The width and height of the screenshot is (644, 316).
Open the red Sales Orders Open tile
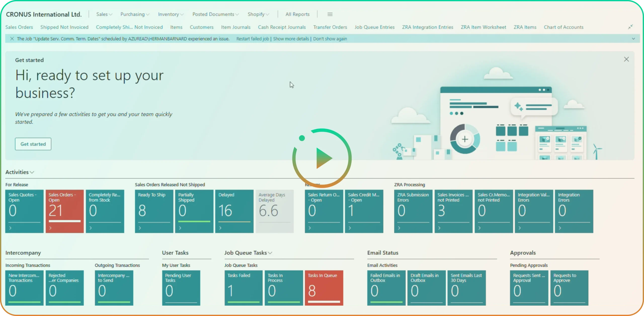[x=64, y=211]
